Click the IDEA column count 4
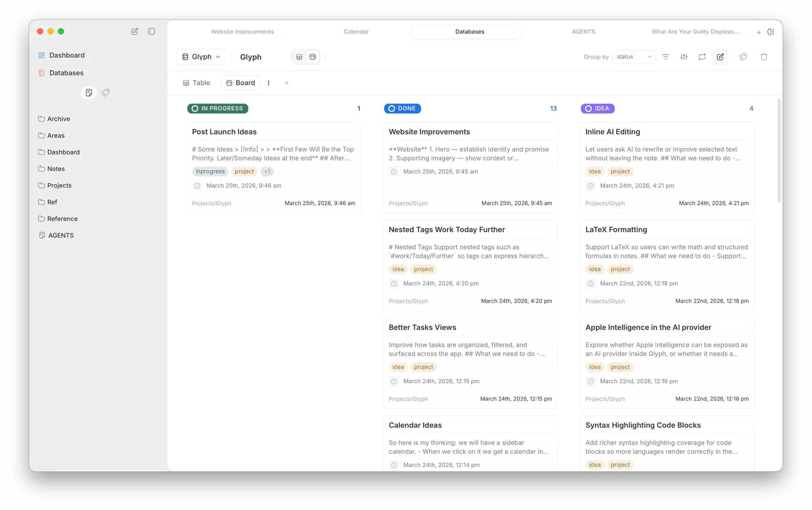This screenshot has height=510, width=812. (x=751, y=109)
